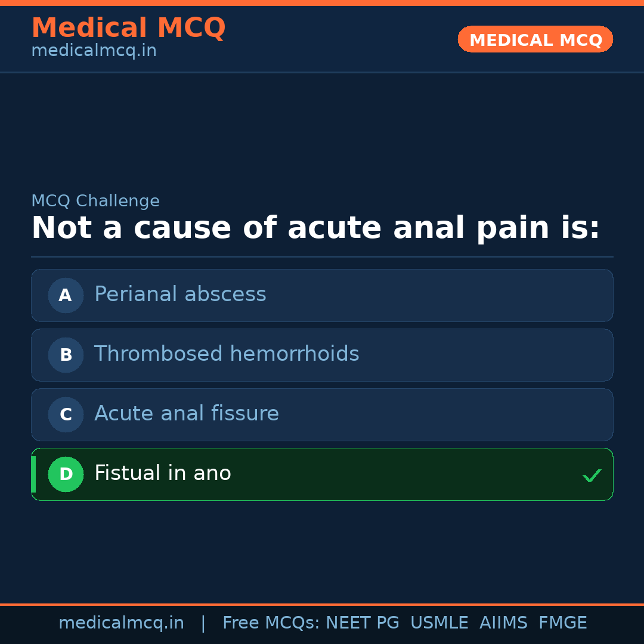The image size is (644, 644).
Task: Click the green checkmark on option D
Action: (592, 475)
